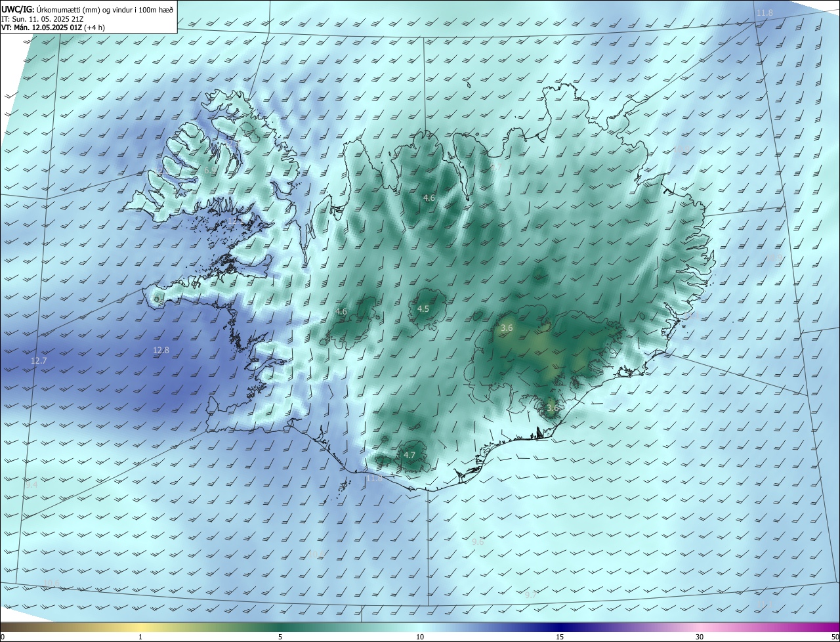The width and height of the screenshot is (840, 642).
Task: Click the 6.9 value in the Westfjords
Action: [x=209, y=171]
